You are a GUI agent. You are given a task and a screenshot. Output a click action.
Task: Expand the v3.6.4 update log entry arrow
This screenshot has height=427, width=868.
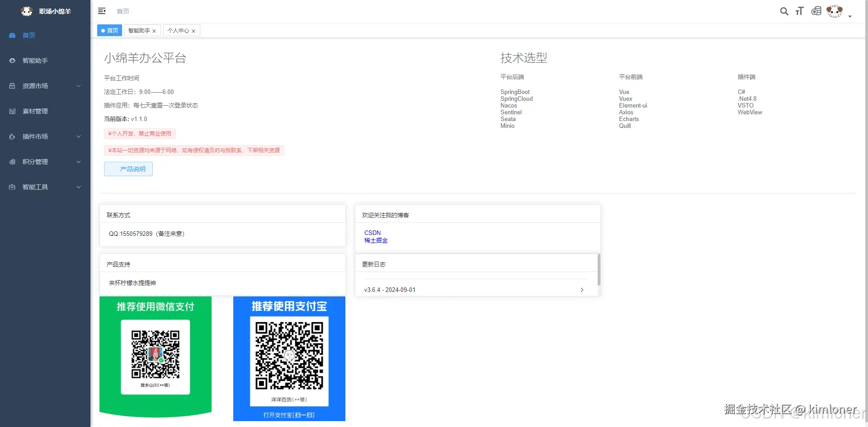pos(582,290)
